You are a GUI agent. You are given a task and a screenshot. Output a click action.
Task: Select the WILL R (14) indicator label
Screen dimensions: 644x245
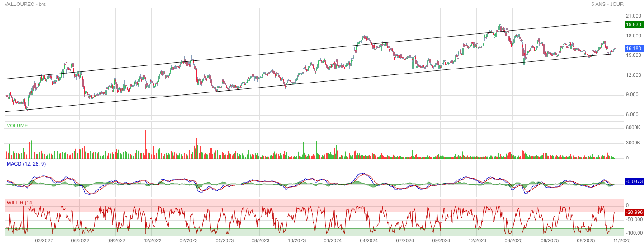click(20, 203)
